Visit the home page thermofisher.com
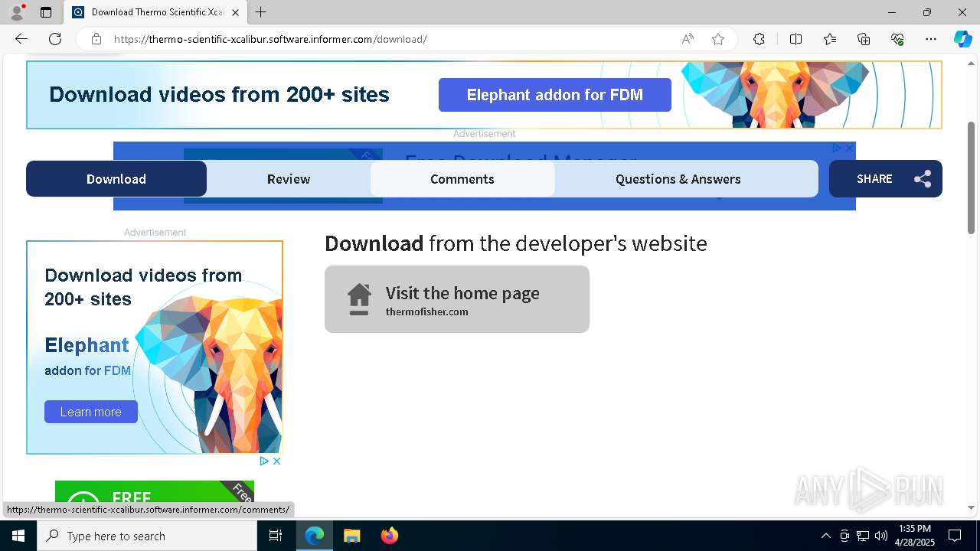Screen dimensions: 980x551 (457, 299)
